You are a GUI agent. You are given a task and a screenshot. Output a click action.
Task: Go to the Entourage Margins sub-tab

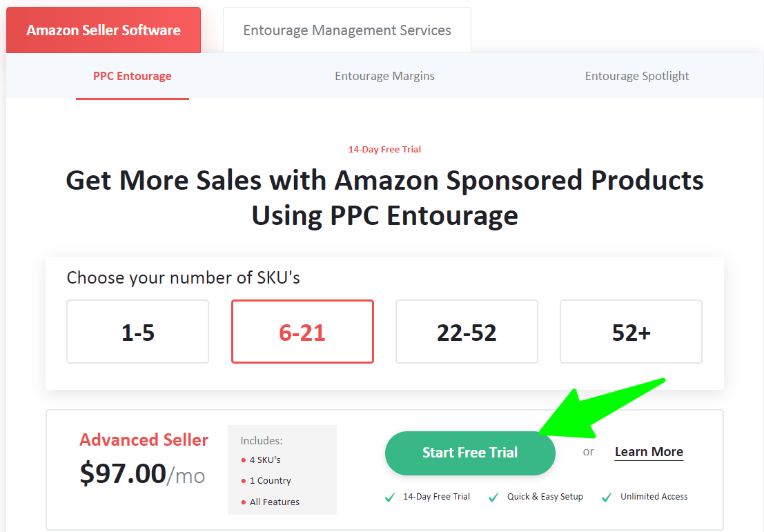[385, 76]
